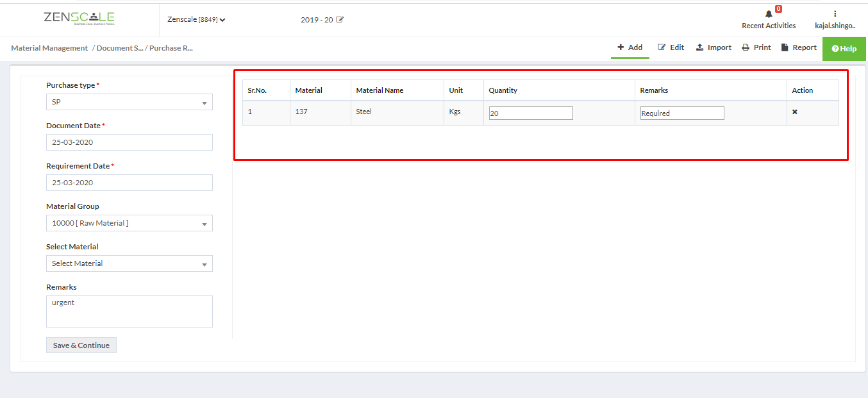Expand the Select Material dropdown
Image resolution: width=868 pixels, height=398 pixels.
click(x=129, y=263)
